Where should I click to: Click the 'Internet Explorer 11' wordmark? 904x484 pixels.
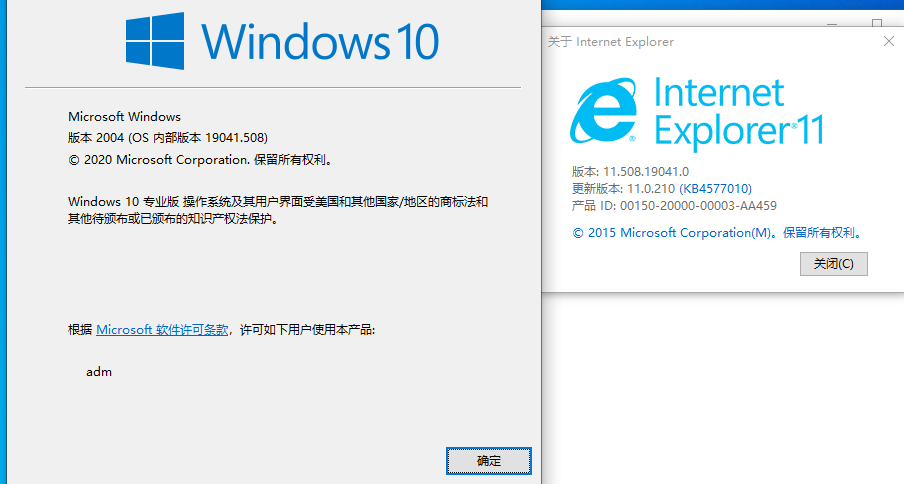click(737, 112)
